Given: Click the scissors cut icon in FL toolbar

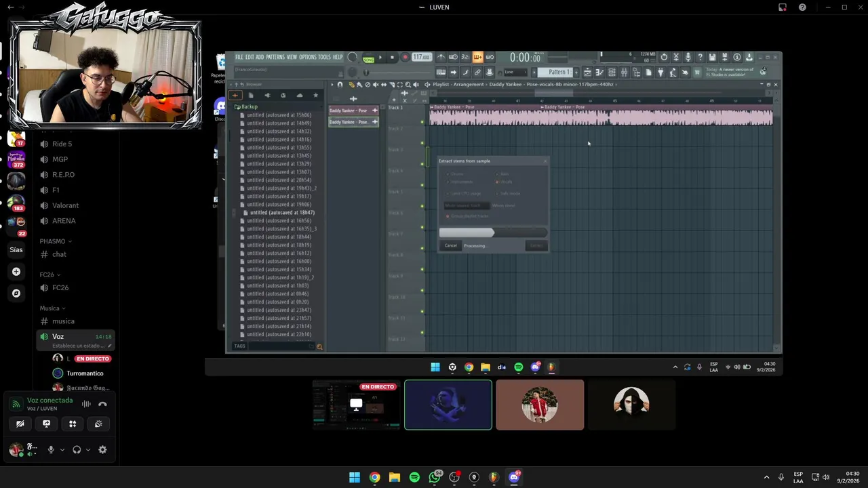Looking at the screenshot, I should tap(676, 57).
